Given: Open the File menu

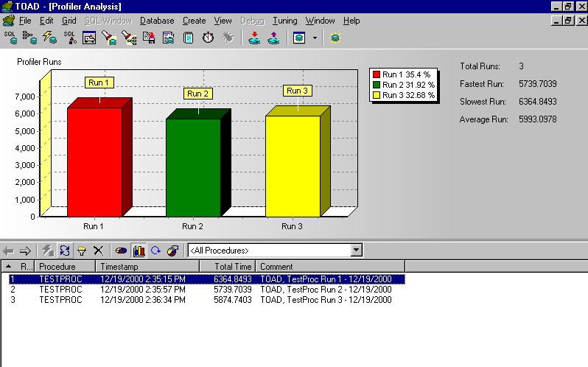Looking at the screenshot, I should pyautogui.click(x=25, y=21).
